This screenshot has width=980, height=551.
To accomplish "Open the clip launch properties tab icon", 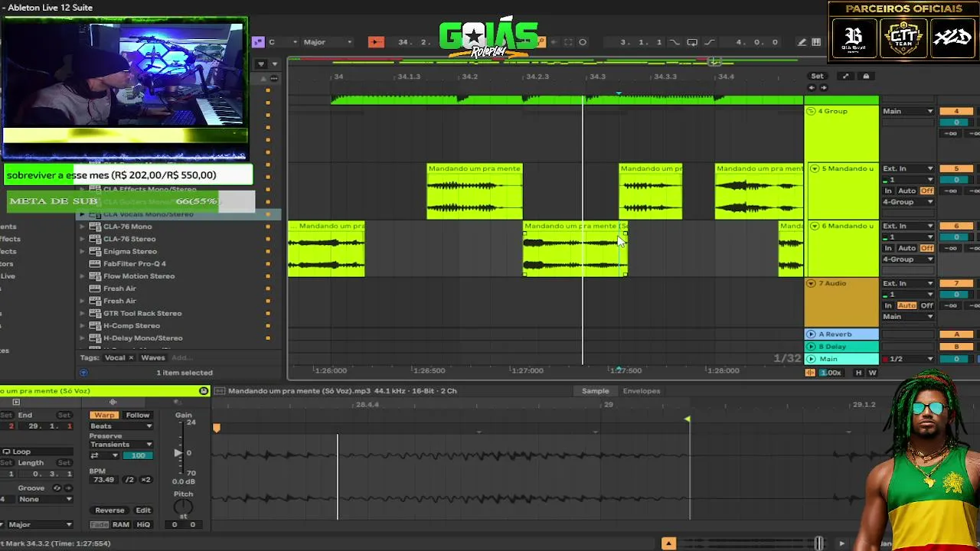I will tap(16, 403).
